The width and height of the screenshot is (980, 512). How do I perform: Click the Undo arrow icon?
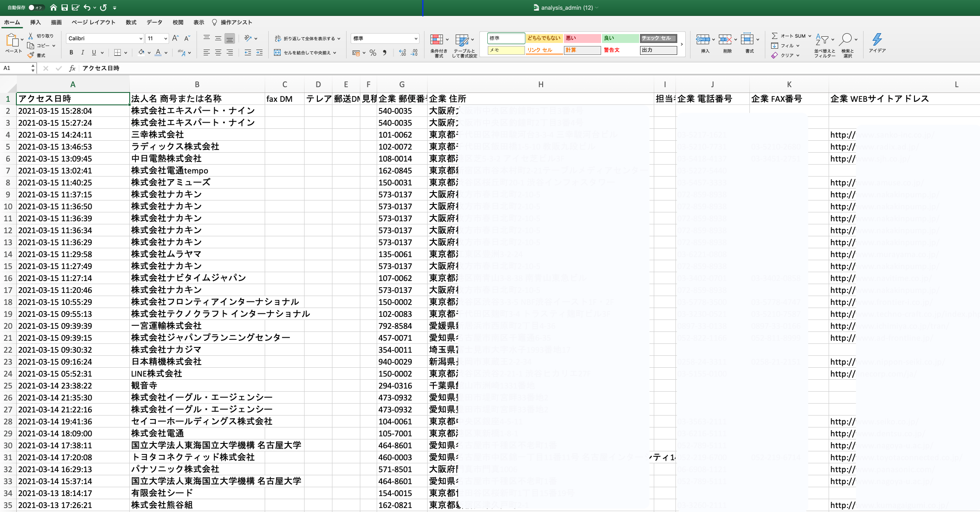click(87, 8)
